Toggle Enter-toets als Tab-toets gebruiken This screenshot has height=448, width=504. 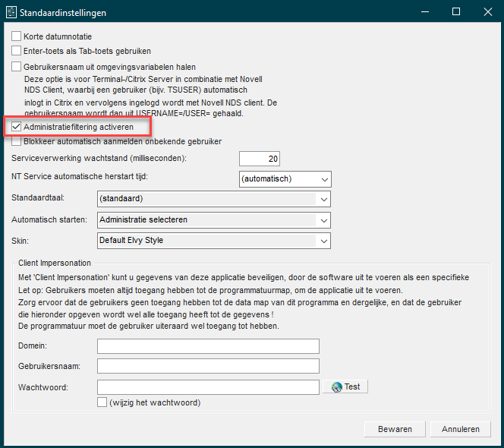[17, 51]
